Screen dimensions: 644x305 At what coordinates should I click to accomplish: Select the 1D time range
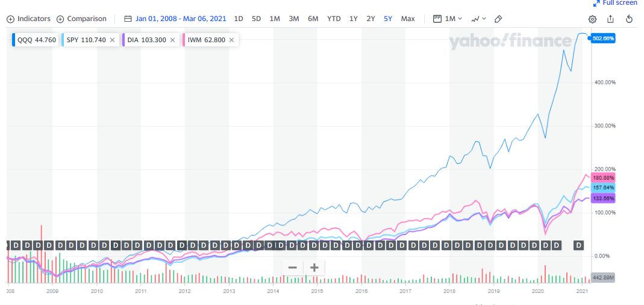pyautogui.click(x=238, y=19)
